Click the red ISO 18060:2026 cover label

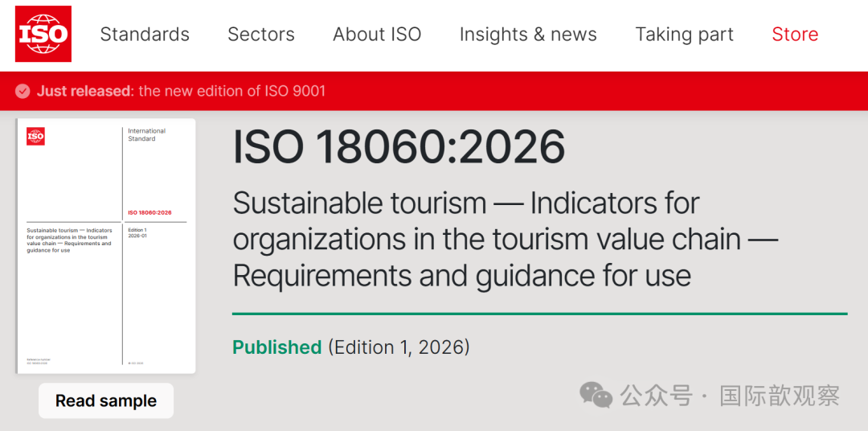pyautogui.click(x=149, y=213)
